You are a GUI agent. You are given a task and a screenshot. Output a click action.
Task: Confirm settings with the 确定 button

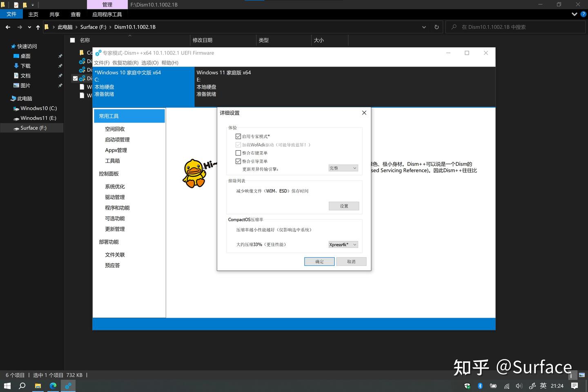coord(319,261)
